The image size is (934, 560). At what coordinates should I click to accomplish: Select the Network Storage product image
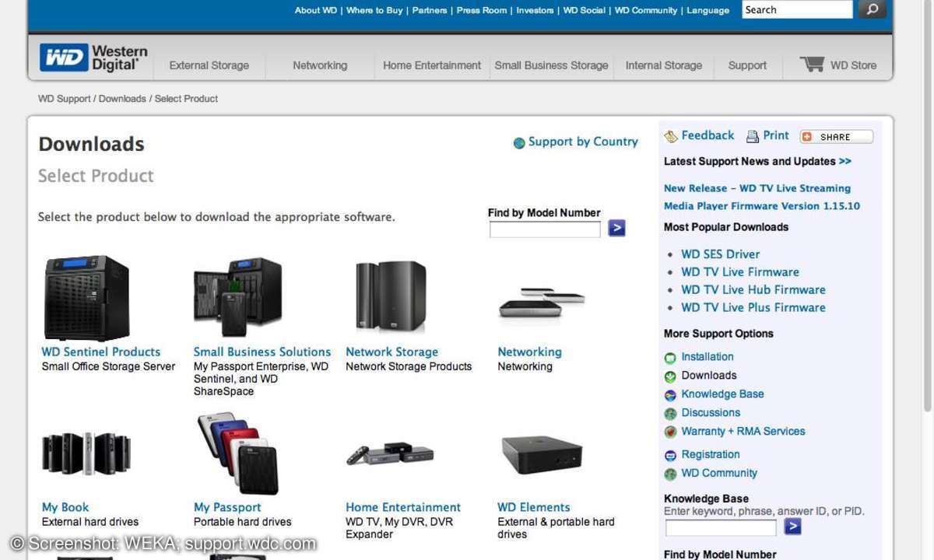(391, 296)
